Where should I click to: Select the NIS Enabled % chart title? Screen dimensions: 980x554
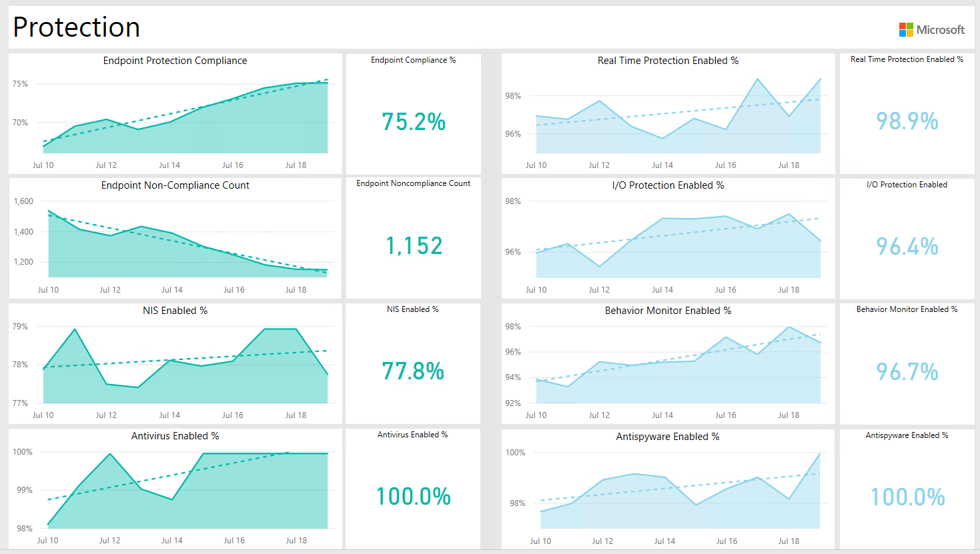coord(175,311)
